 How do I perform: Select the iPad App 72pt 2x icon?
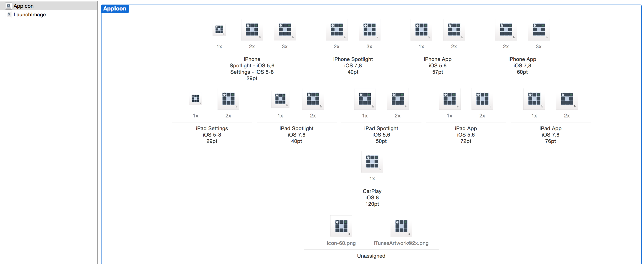coord(482,99)
